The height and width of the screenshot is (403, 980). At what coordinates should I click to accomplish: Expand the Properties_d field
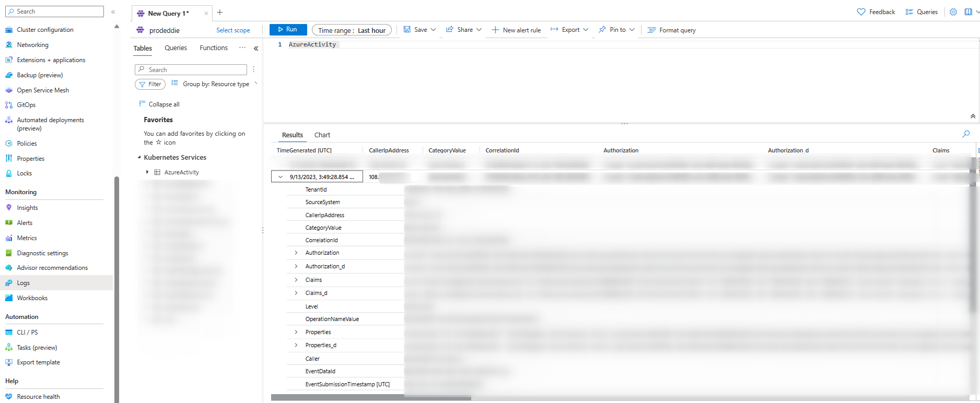(296, 346)
